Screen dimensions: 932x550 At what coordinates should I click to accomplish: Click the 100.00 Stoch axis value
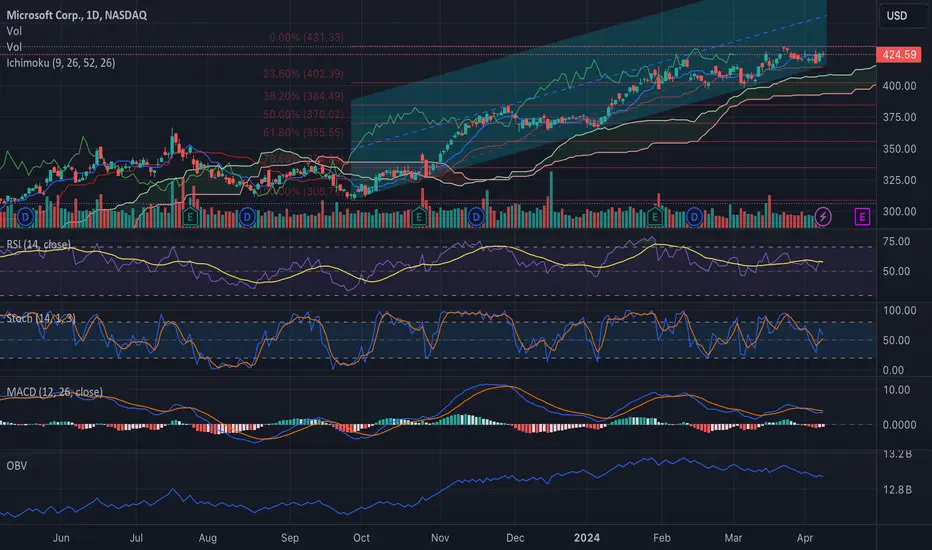[x=899, y=310]
